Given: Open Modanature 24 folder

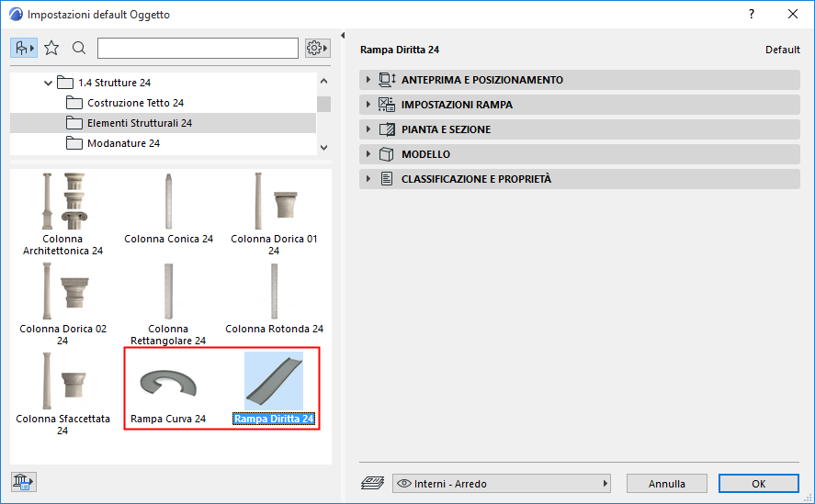Looking at the screenshot, I should pyautogui.click(x=123, y=143).
